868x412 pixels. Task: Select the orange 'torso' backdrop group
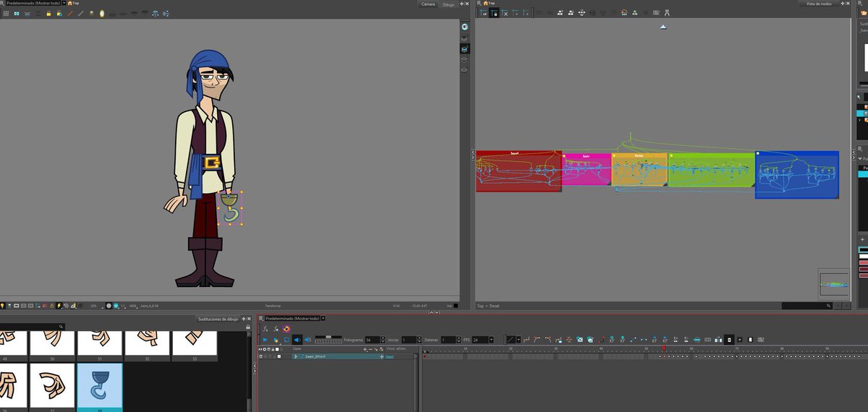639,170
